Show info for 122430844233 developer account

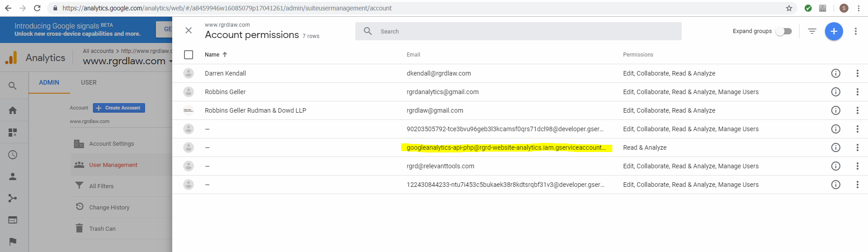click(x=836, y=185)
